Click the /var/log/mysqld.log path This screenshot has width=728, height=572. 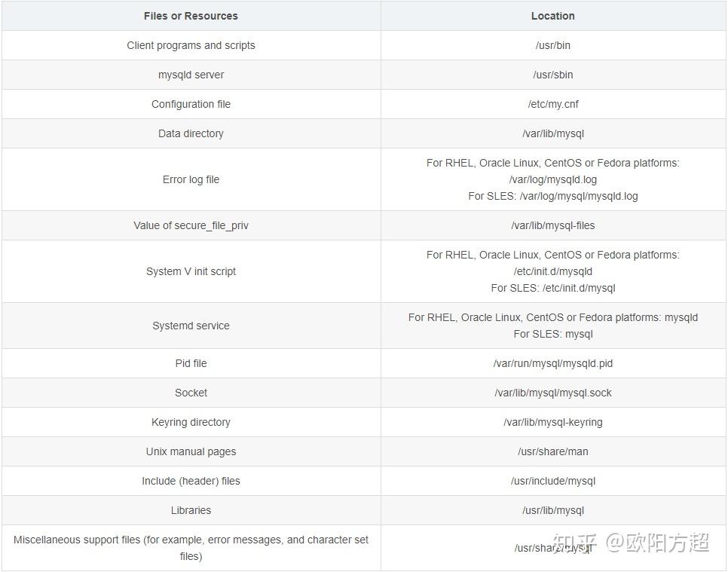pyautogui.click(x=552, y=179)
